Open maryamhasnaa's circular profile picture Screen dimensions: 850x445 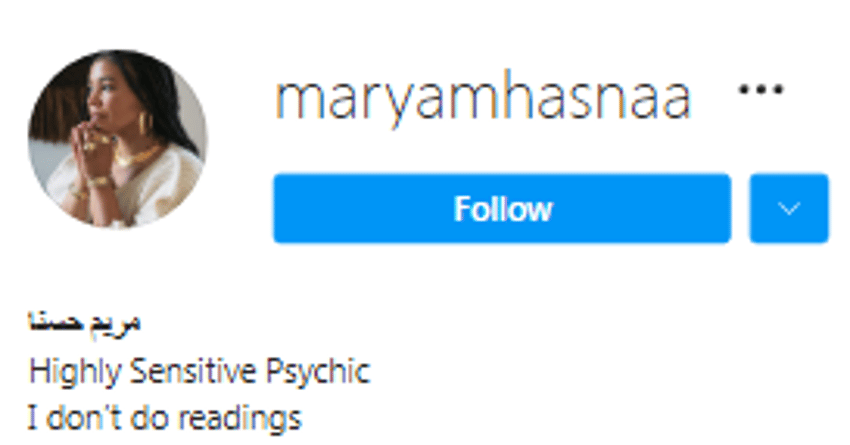pos(118,139)
